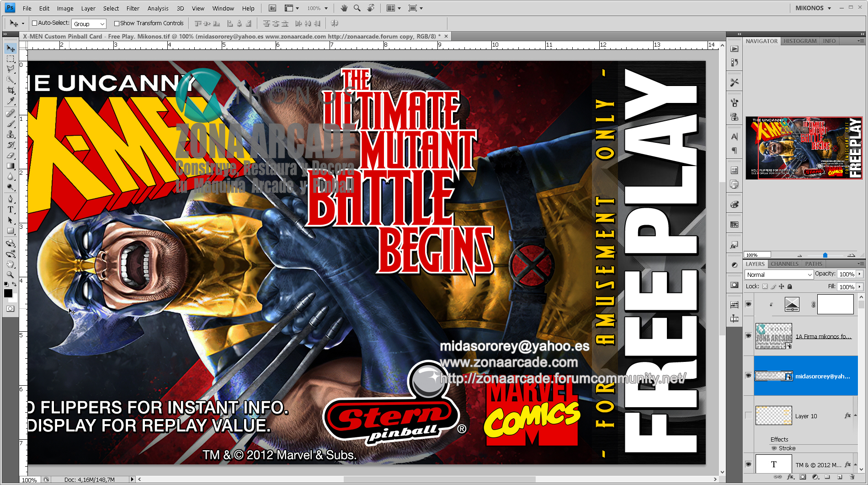Viewport: 868px width, 485px height.
Task: Click the link layers button
Action: click(x=777, y=477)
